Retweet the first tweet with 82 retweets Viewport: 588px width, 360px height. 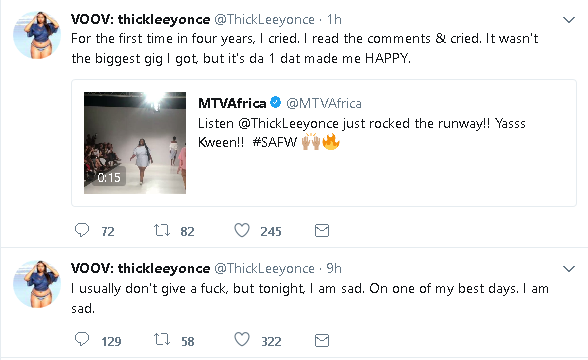coord(162,230)
